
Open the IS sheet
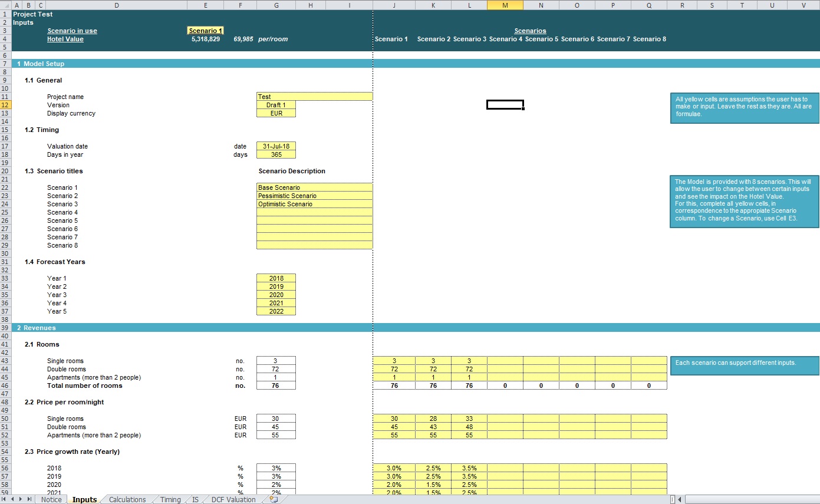[195, 499]
